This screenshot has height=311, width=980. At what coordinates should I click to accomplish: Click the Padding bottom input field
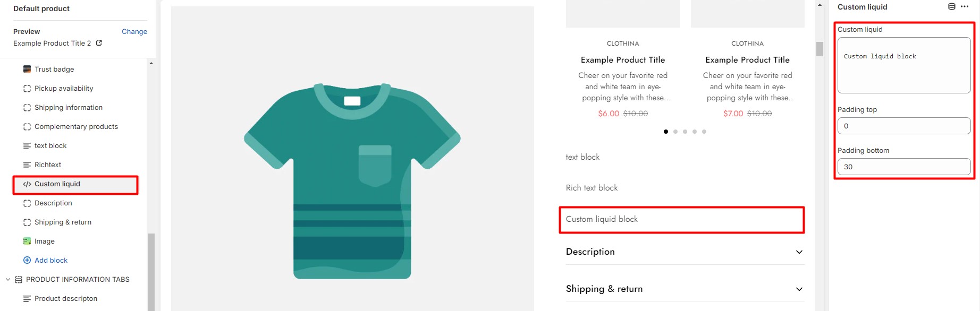(904, 167)
